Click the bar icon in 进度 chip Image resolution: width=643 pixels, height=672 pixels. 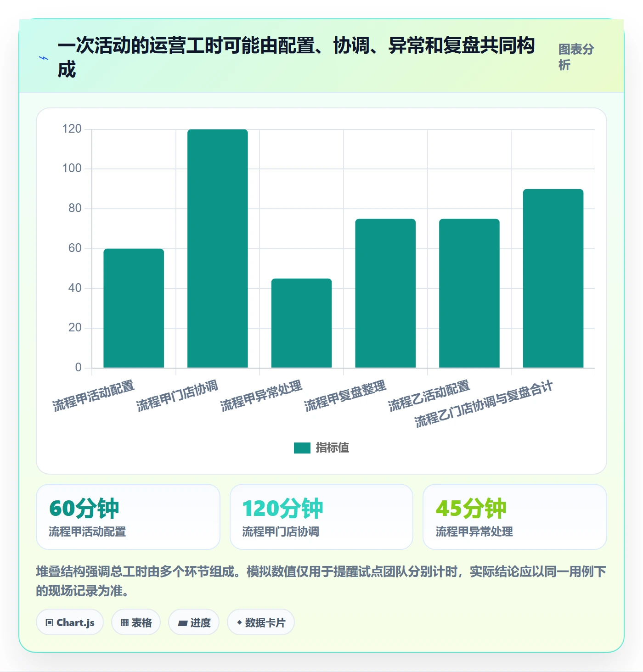pos(182,623)
